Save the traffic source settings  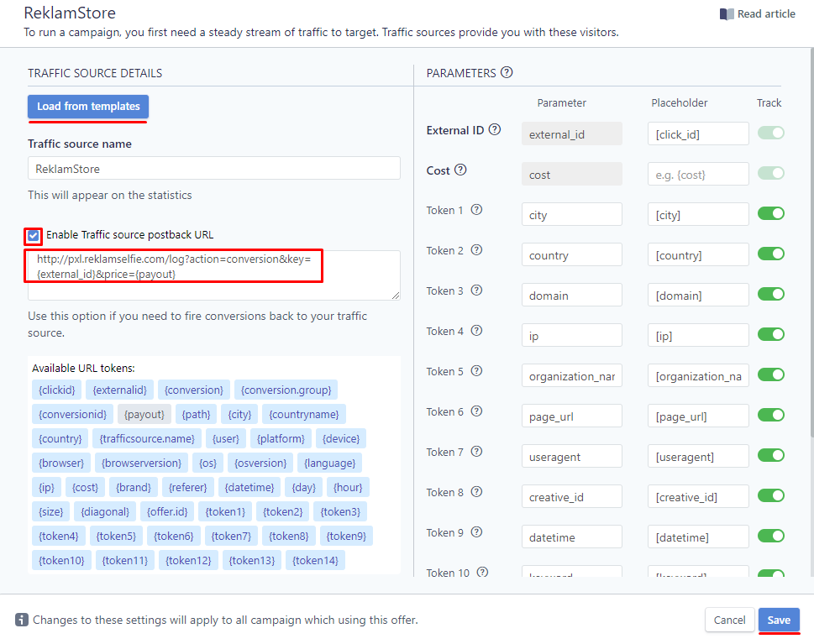(779, 620)
